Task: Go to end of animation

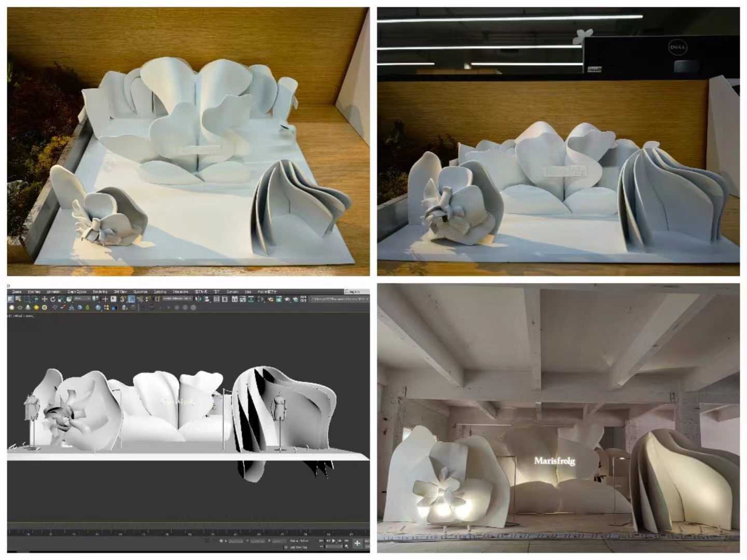Action: tap(347, 541)
